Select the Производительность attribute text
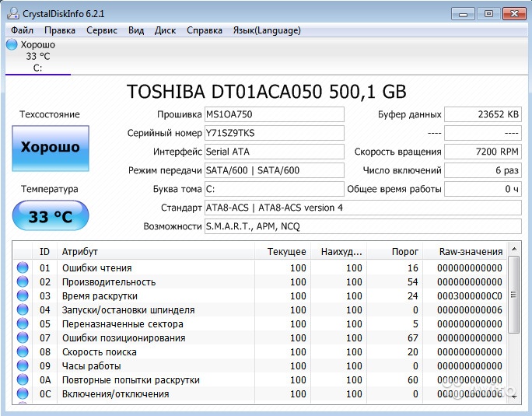This screenshot has height=416, width=532. tap(109, 282)
